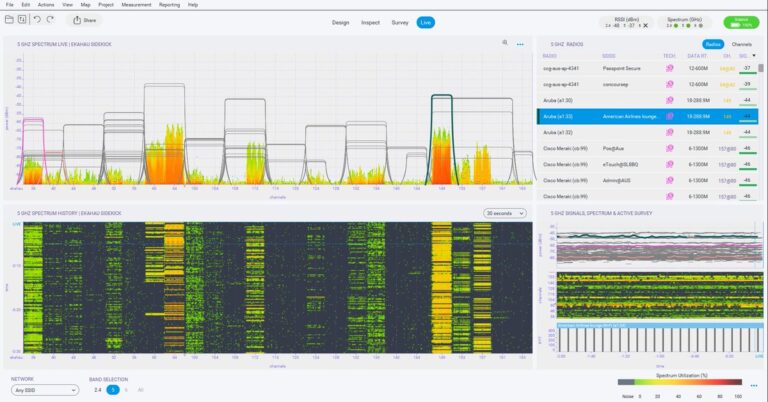Open the Any SSID network dropdown
The width and height of the screenshot is (768, 402).
pos(45,390)
